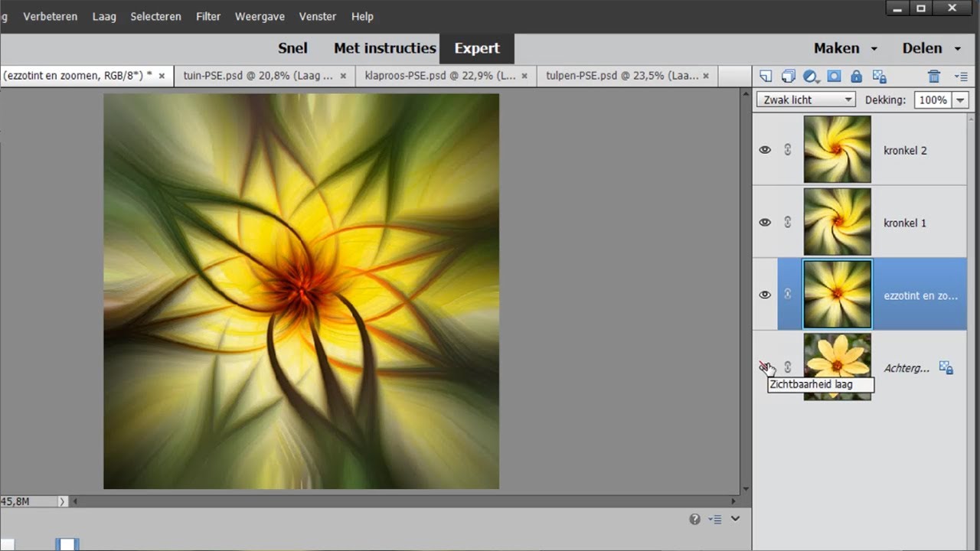
Task: Toggle visibility of kronkel 2 layer
Action: pos(765,150)
